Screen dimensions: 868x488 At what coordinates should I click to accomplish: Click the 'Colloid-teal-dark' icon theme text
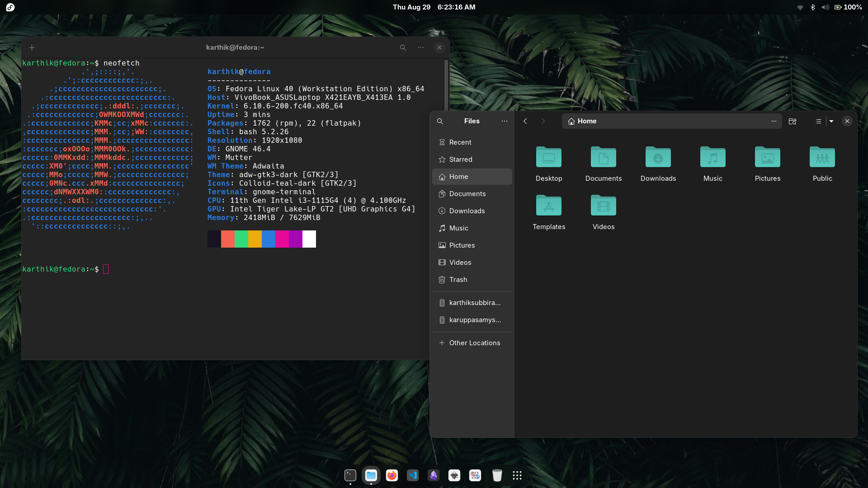(x=278, y=183)
